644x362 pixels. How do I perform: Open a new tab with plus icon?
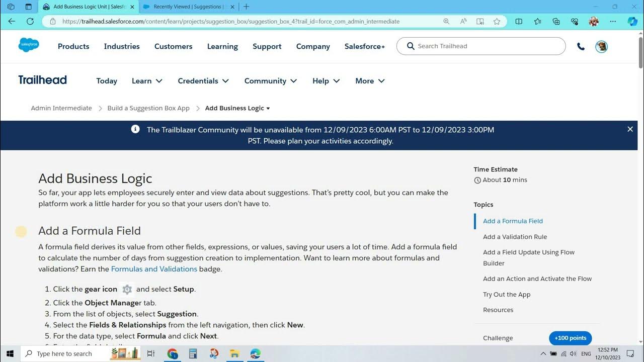(x=246, y=7)
